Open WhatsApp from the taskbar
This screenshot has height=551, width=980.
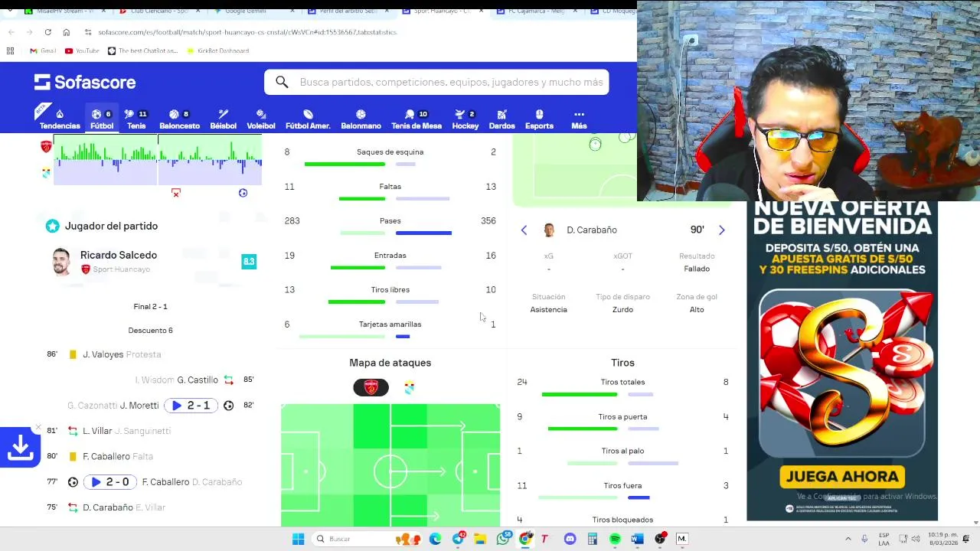tap(503, 539)
